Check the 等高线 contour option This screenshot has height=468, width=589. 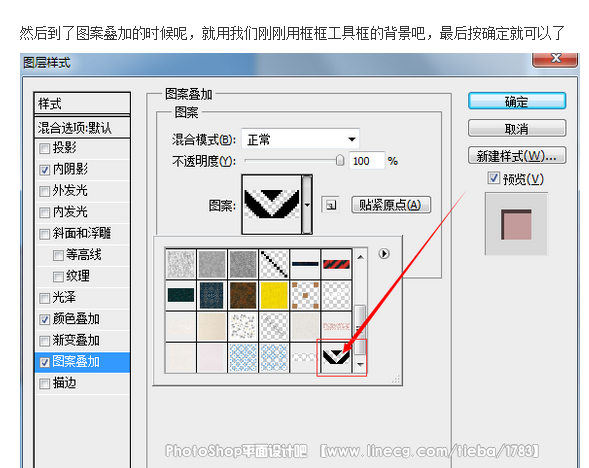[x=58, y=255]
